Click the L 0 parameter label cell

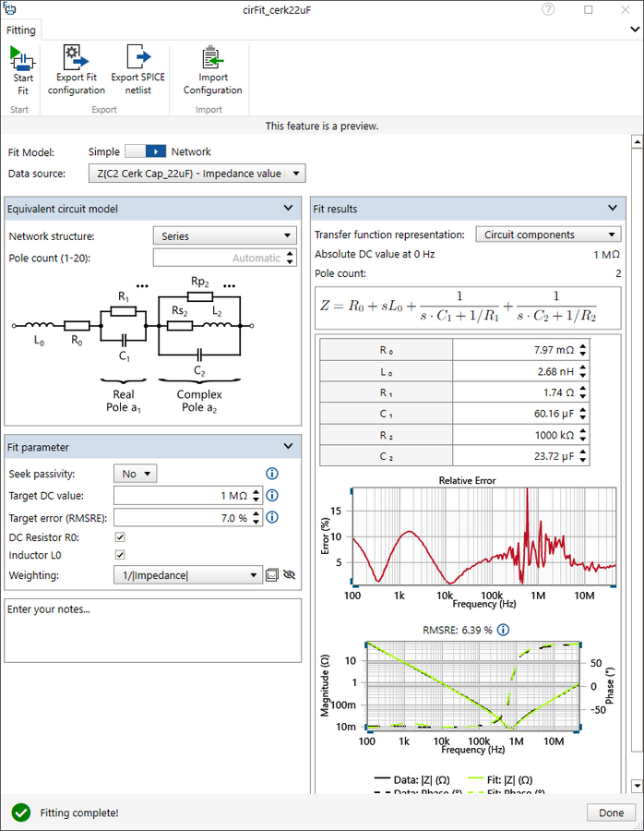[386, 371]
